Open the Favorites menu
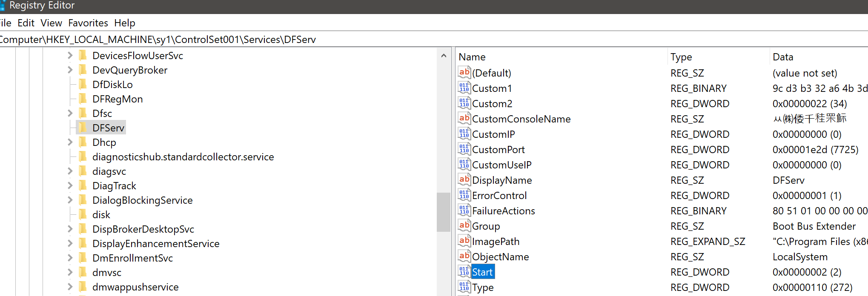The width and height of the screenshot is (868, 296). coord(88,23)
